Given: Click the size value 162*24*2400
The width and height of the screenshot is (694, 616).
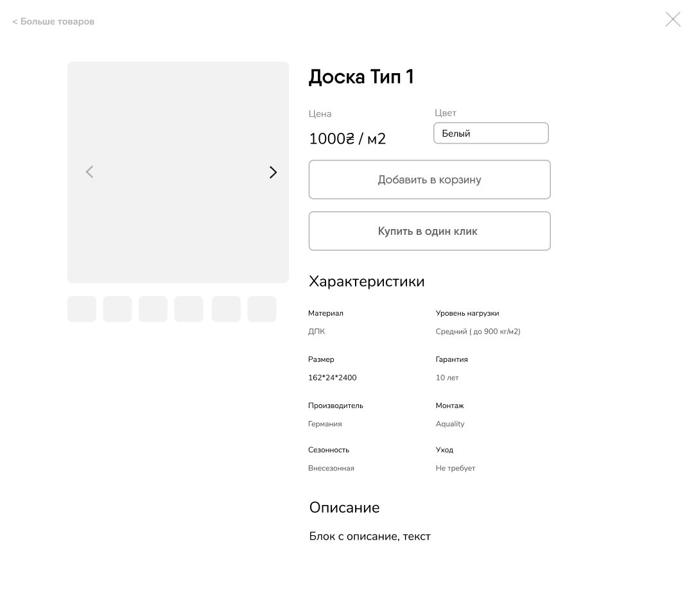Looking at the screenshot, I should point(332,378).
